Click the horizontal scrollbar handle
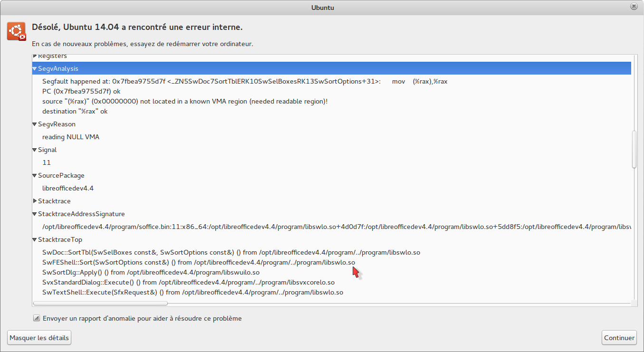The width and height of the screenshot is (644, 352). [x=100, y=303]
